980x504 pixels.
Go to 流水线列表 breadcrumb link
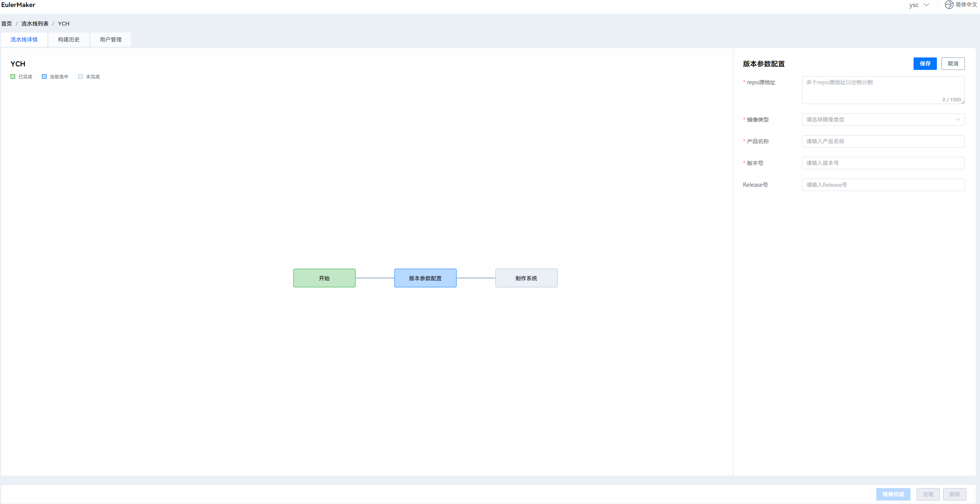[x=35, y=24]
